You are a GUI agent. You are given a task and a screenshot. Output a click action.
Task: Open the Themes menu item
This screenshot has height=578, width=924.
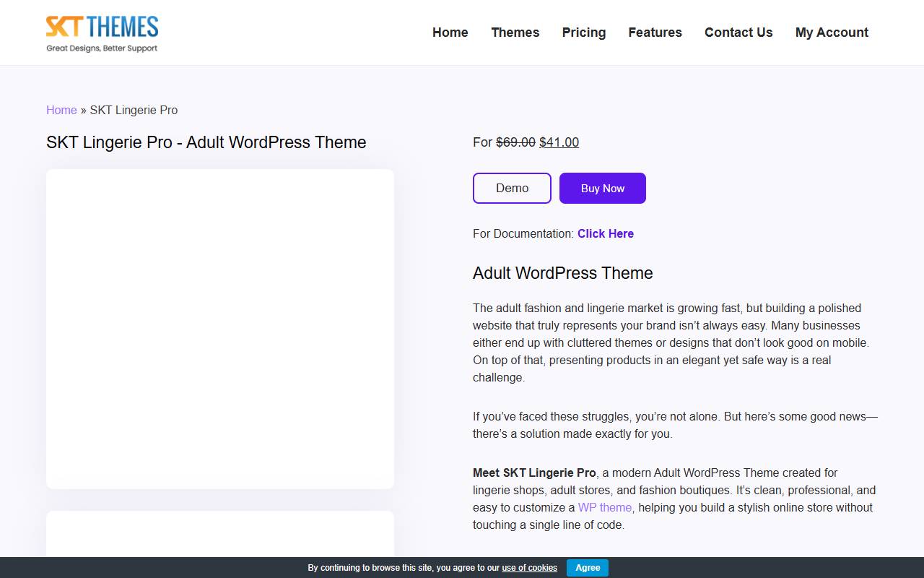coord(515,33)
